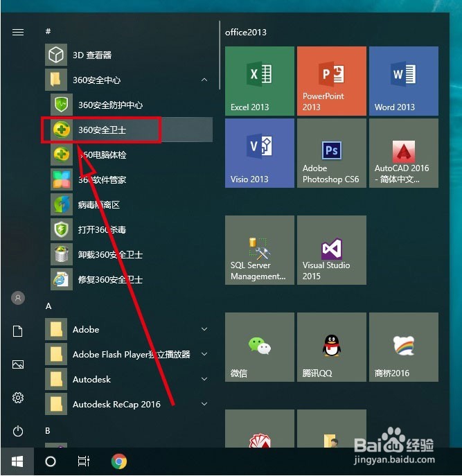The width and height of the screenshot is (462, 476).
Task: Click the # section header
Action: click(x=48, y=31)
